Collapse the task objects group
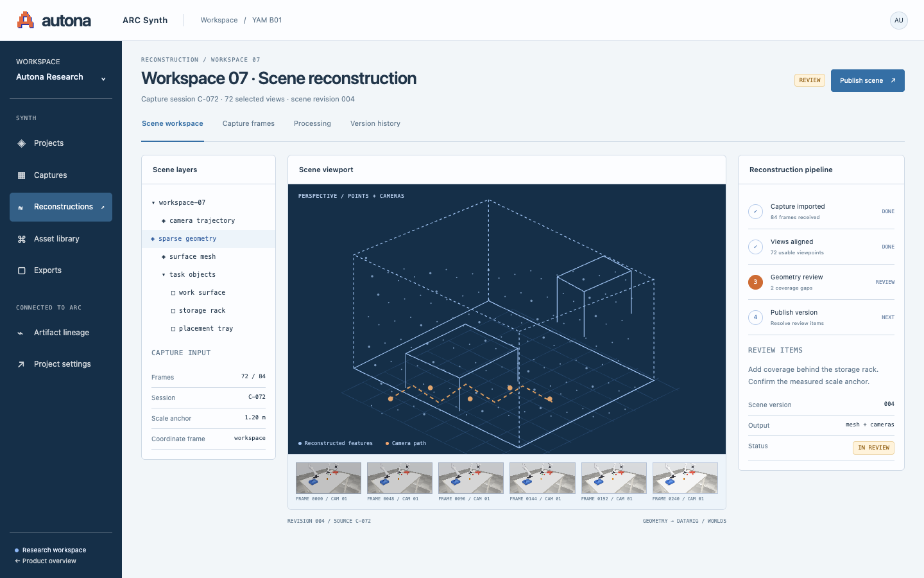 coord(164,275)
